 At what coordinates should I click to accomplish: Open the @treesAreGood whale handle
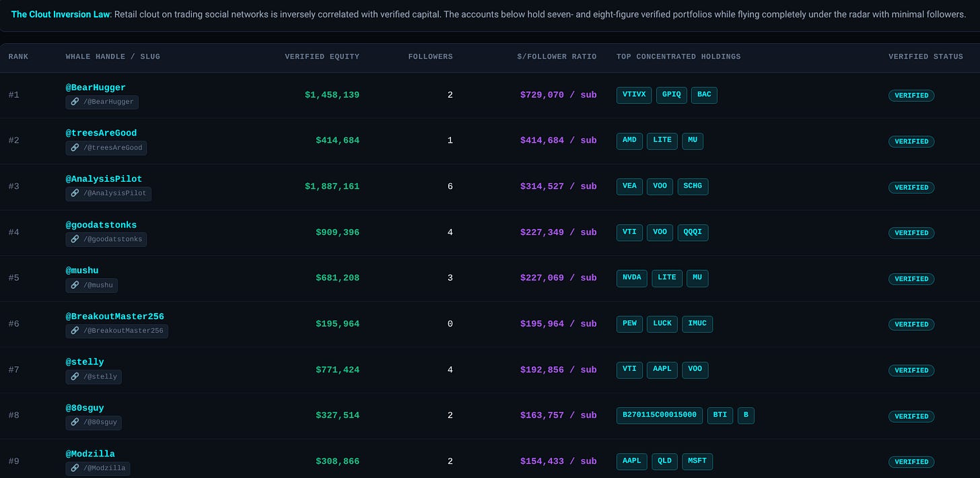(101, 133)
